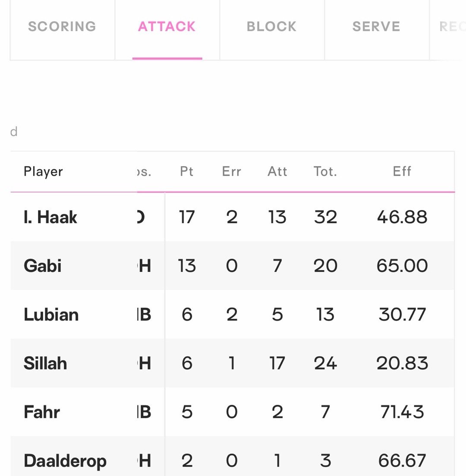Click the partially hidden Pos. column header
This screenshot has height=476, width=466.
pyautogui.click(x=145, y=172)
